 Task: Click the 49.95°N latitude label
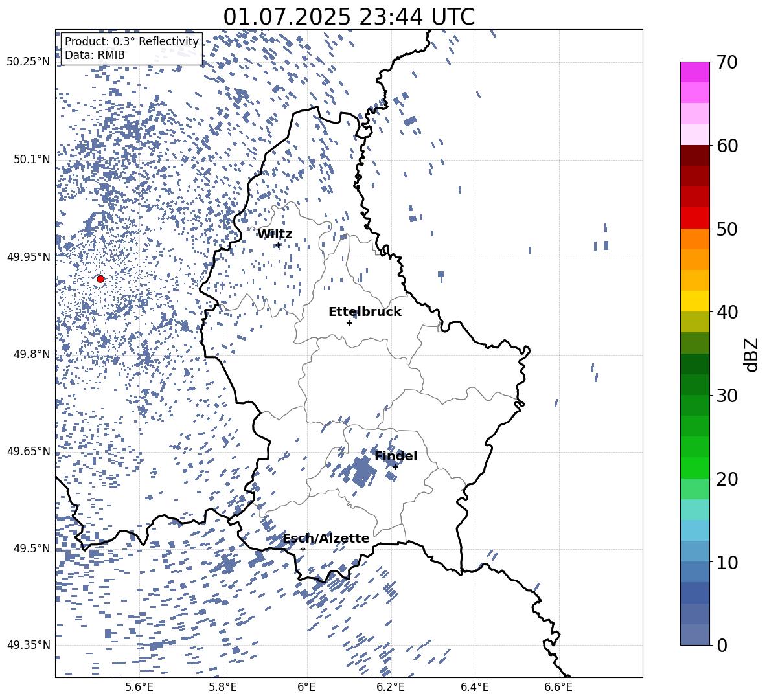[x=29, y=256]
